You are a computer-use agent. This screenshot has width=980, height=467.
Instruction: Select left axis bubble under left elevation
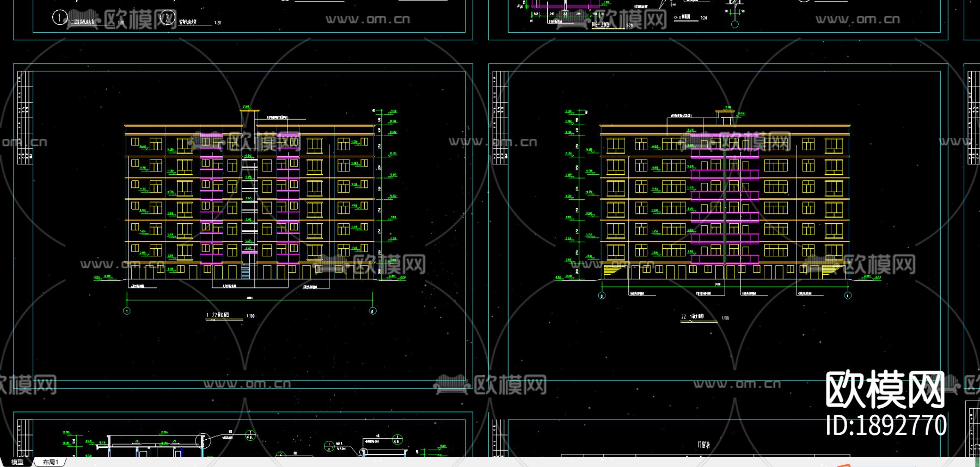pyautogui.click(x=127, y=311)
